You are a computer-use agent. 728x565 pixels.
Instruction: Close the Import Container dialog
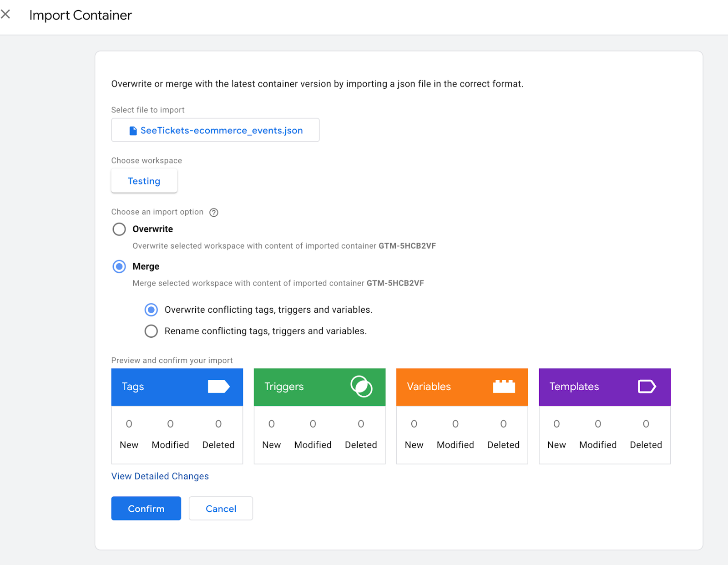[5, 15]
